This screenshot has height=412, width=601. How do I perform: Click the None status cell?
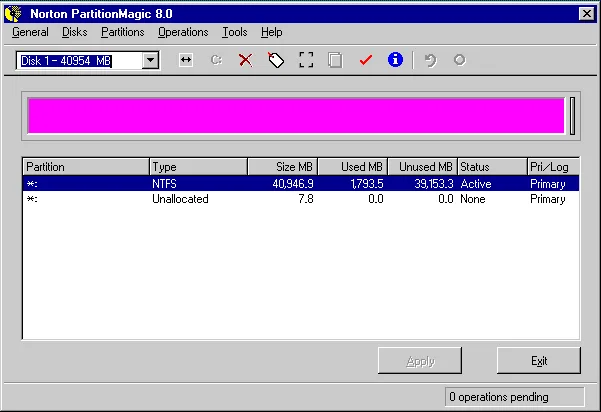473,199
